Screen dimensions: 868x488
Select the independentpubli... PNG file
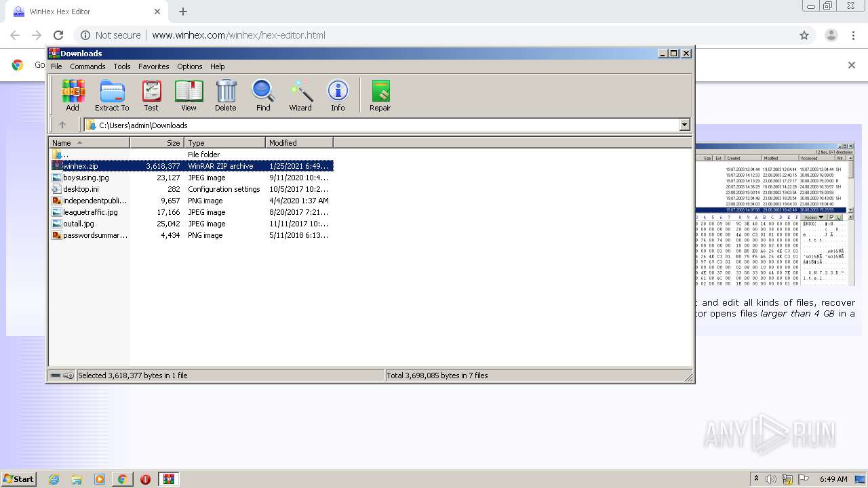pyautogui.click(x=192, y=201)
